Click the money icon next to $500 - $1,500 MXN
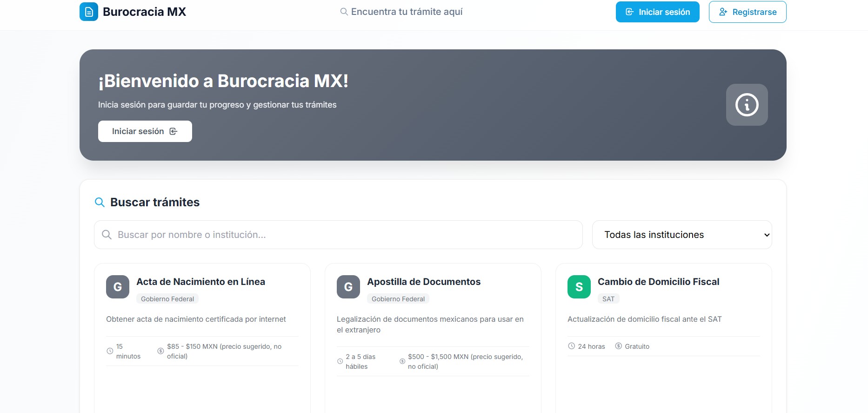This screenshot has height=413, width=868. 402,361
